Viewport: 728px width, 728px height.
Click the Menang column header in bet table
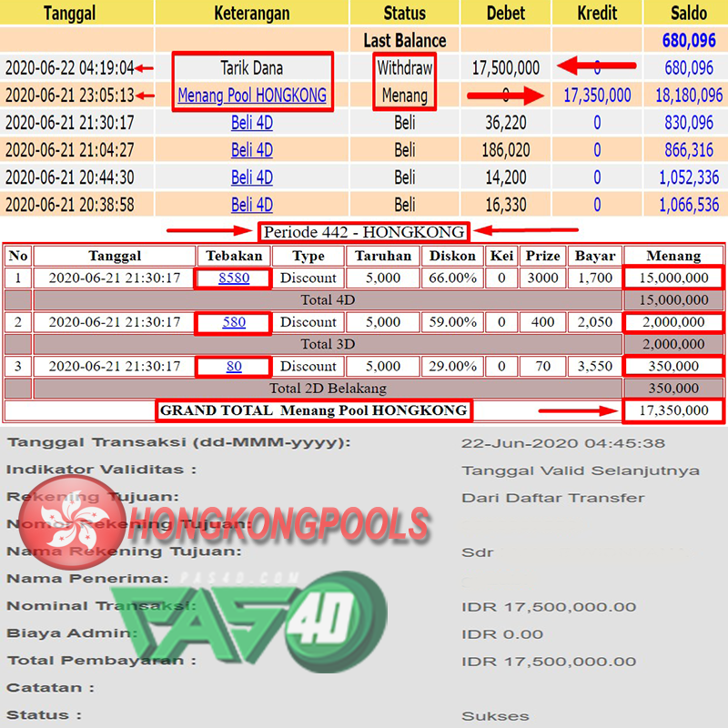(673, 256)
